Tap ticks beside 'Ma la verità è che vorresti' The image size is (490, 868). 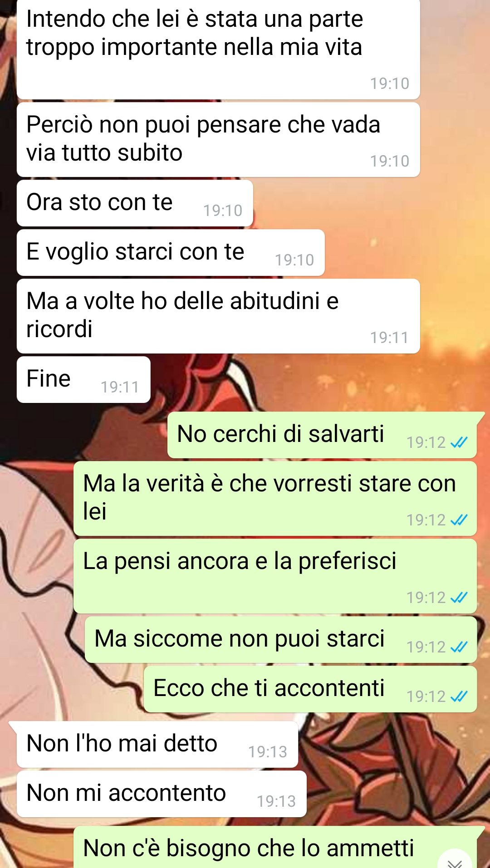pos(459,520)
